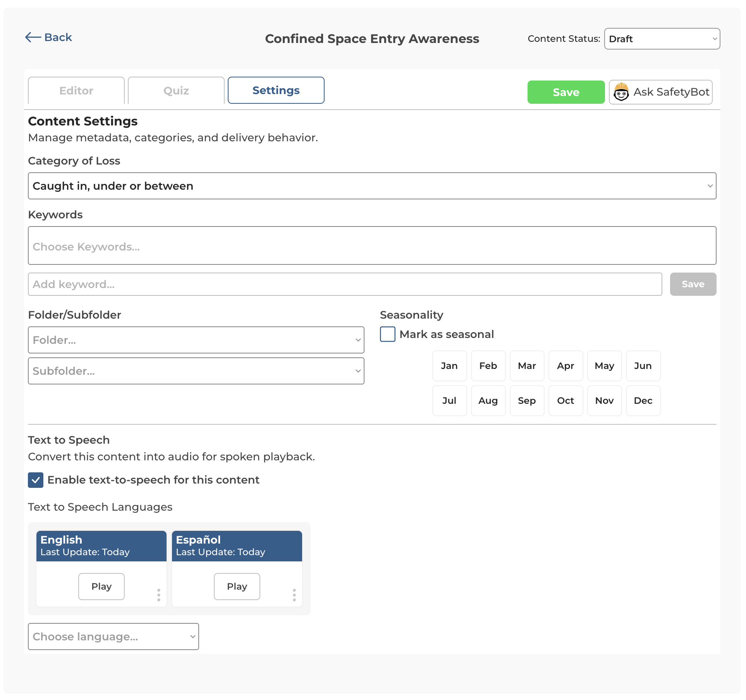Enable the Mark as seasonal checkbox
This screenshot has width=746, height=700.
[387, 334]
